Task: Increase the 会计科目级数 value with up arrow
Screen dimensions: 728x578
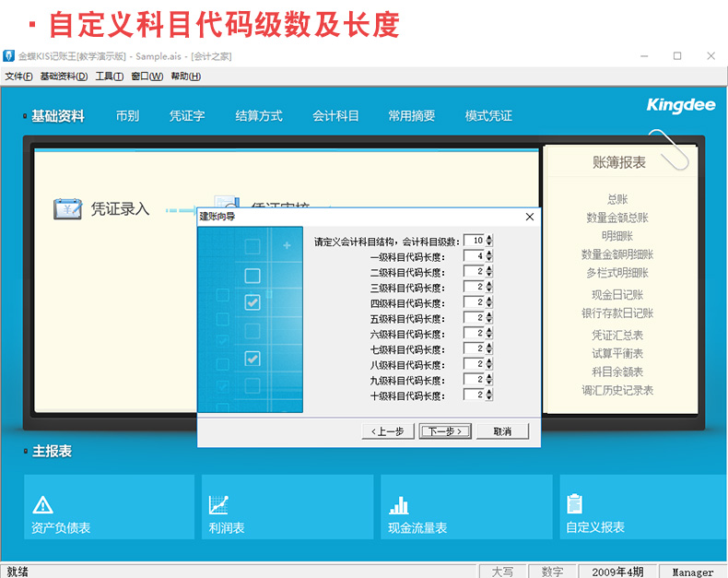Action: tap(489, 237)
